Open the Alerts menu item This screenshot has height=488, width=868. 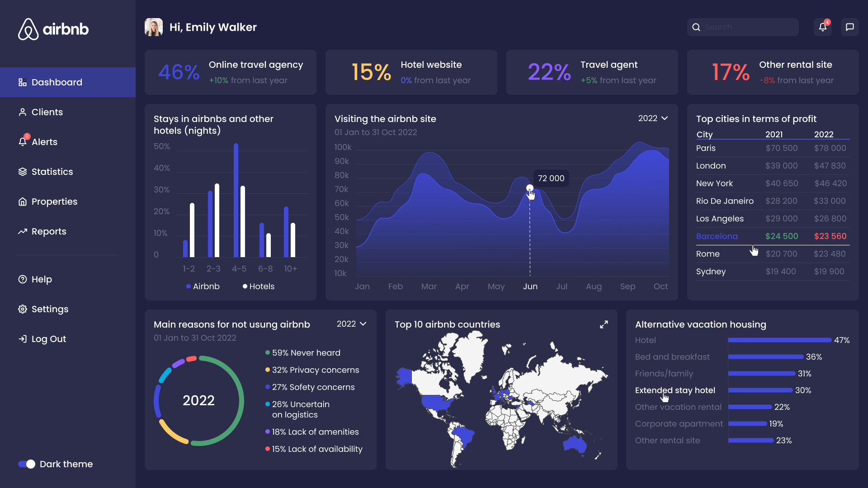pyautogui.click(x=68, y=142)
